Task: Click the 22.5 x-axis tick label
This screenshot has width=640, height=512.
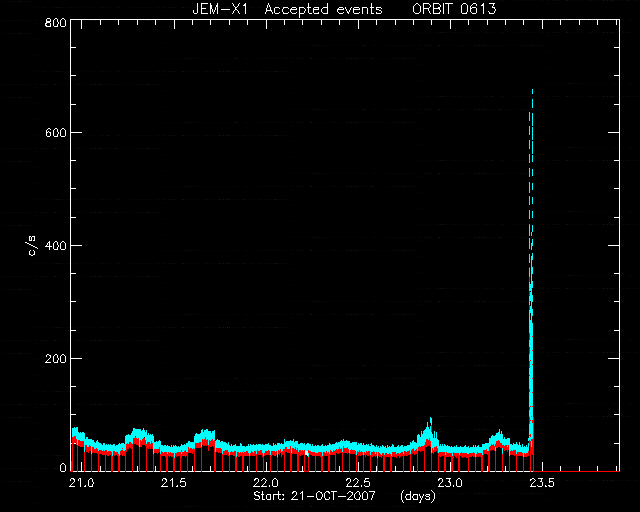Action: (358, 483)
